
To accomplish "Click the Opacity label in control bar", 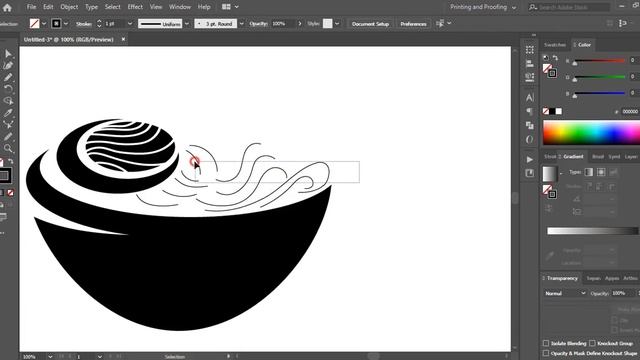I will (258, 24).
